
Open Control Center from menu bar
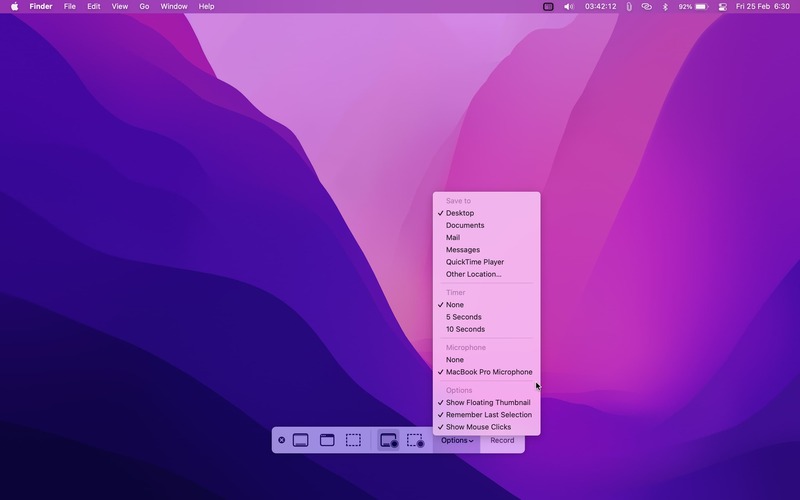tap(722, 7)
